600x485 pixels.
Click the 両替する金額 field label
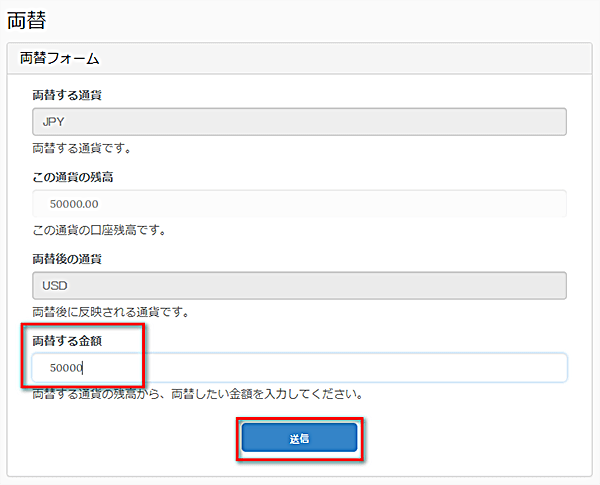tap(67, 341)
